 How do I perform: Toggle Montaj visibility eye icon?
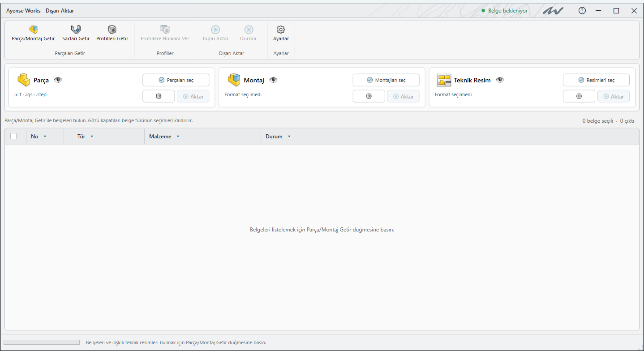point(274,80)
